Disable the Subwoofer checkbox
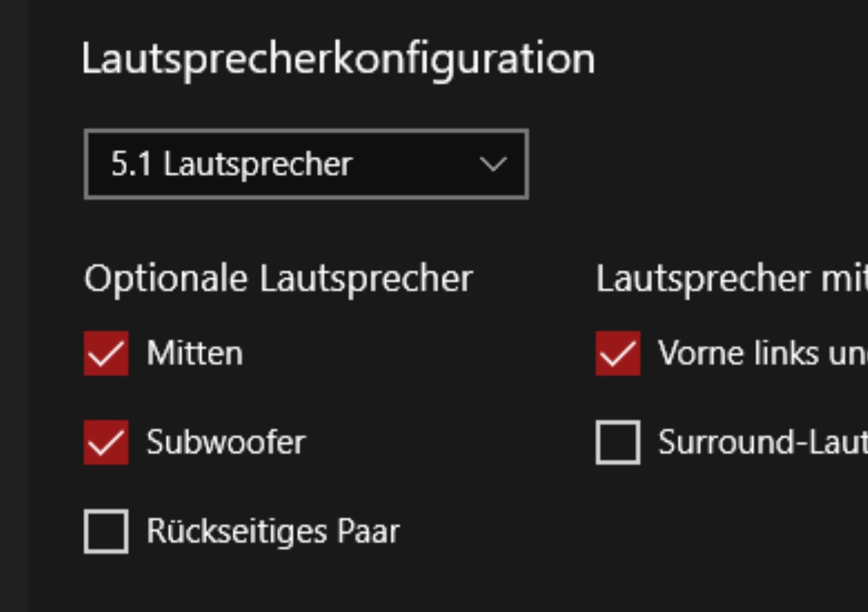 tap(106, 442)
